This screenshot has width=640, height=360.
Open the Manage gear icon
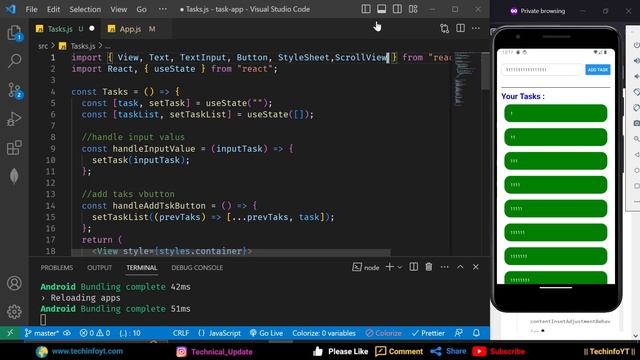14,312
